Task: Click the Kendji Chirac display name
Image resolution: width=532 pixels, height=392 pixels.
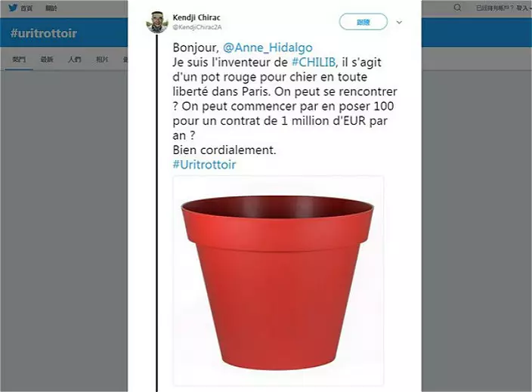Action: (196, 17)
